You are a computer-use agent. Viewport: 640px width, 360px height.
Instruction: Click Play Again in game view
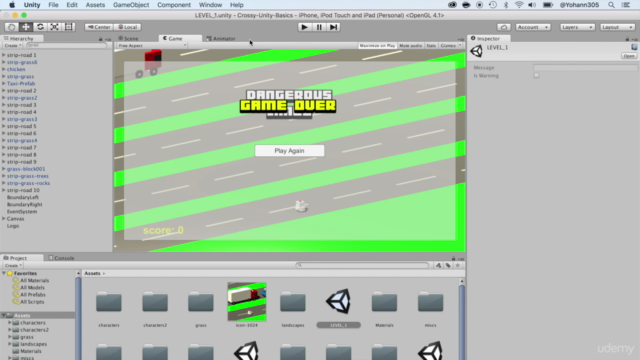[x=289, y=151]
